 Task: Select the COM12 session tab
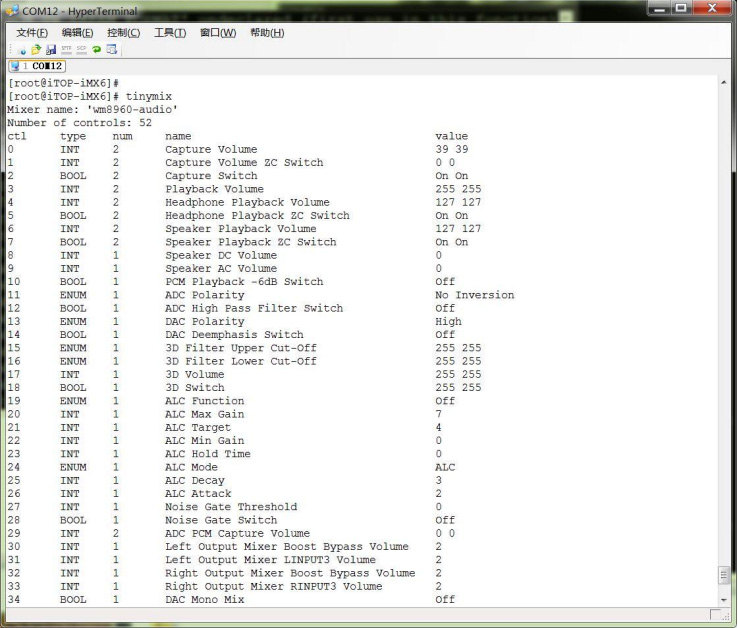[37, 66]
